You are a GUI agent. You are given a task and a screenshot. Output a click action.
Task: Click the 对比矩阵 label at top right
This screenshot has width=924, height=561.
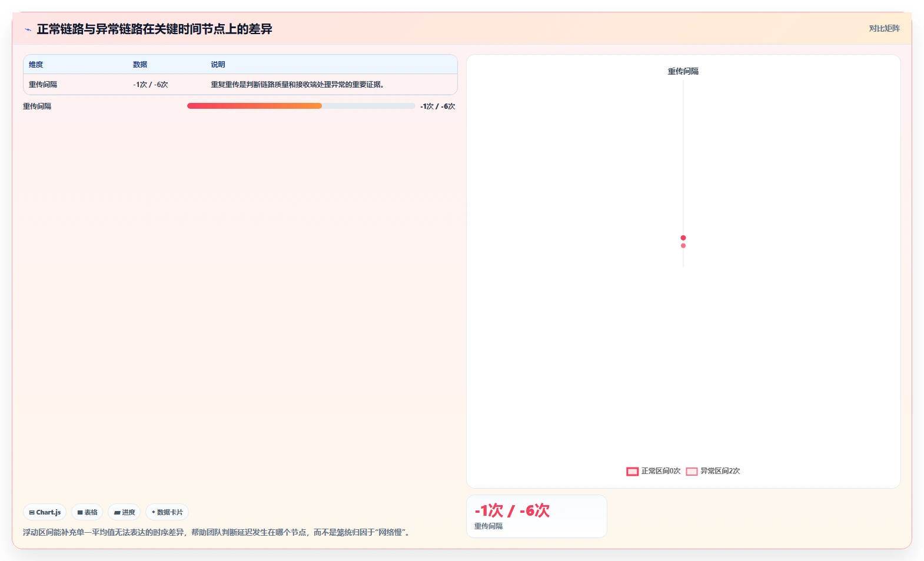click(884, 28)
